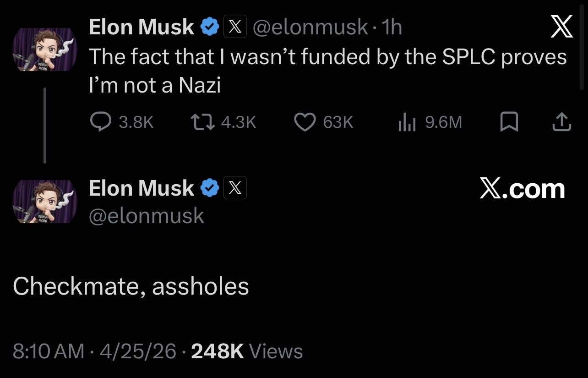Open view analytics bar chart icon
The image size is (588, 378).
click(x=406, y=122)
